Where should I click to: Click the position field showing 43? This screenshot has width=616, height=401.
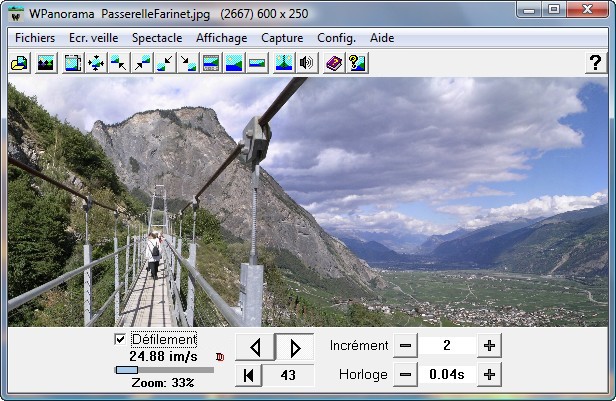coord(288,375)
